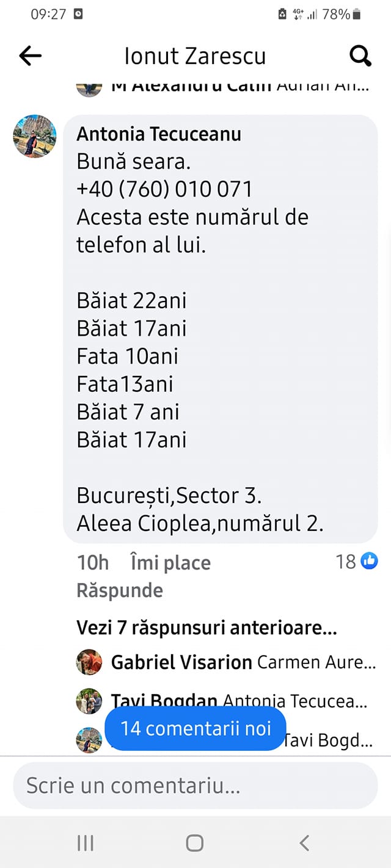
Task: Tap Gabriel Visarion's avatar
Action: click(x=89, y=662)
